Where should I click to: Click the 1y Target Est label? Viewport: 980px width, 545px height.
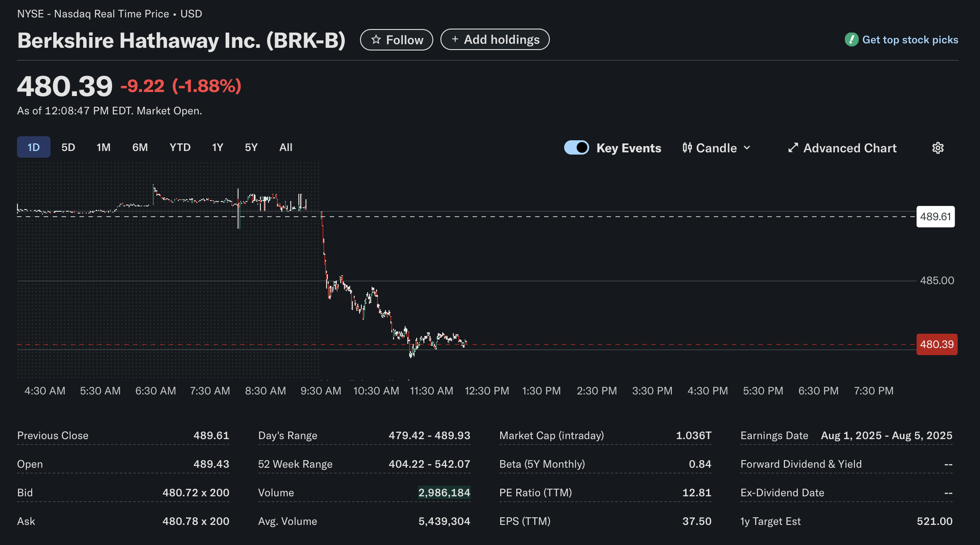tap(771, 521)
